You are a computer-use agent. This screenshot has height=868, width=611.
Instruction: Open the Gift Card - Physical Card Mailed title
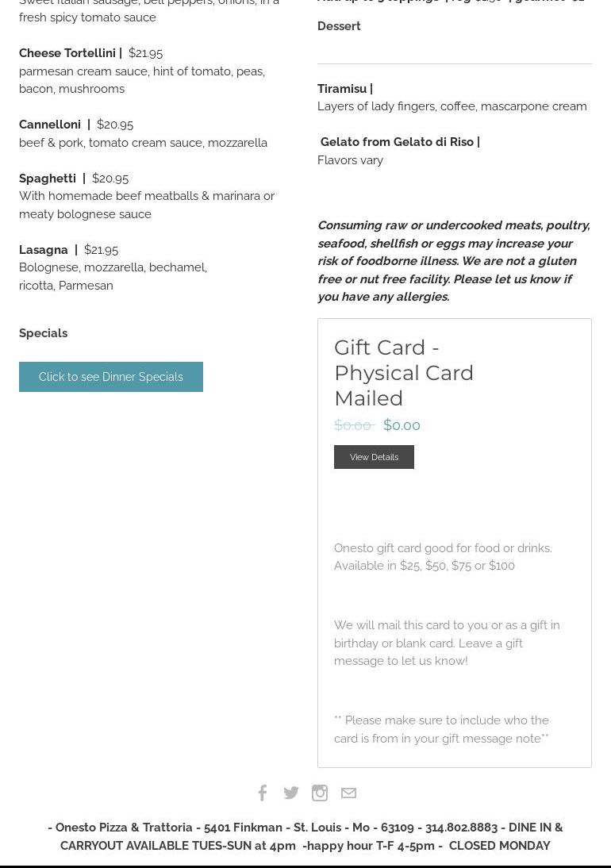coord(403,372)
